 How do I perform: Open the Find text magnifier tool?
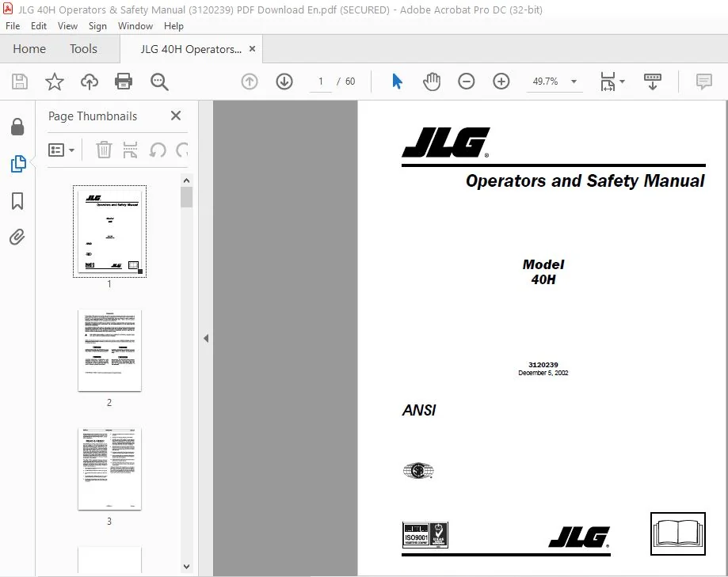pyautogui.click(x=159, y=82)
